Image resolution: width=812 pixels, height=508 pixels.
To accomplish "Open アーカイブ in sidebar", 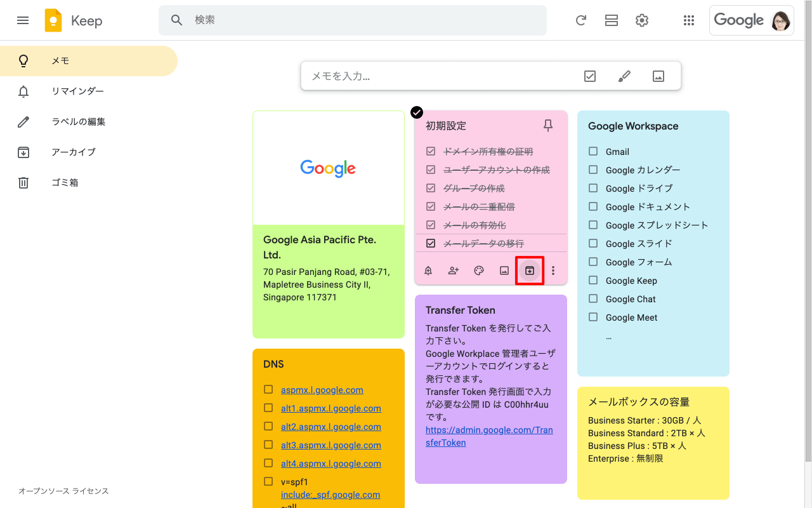I will [x=89, y=152].
